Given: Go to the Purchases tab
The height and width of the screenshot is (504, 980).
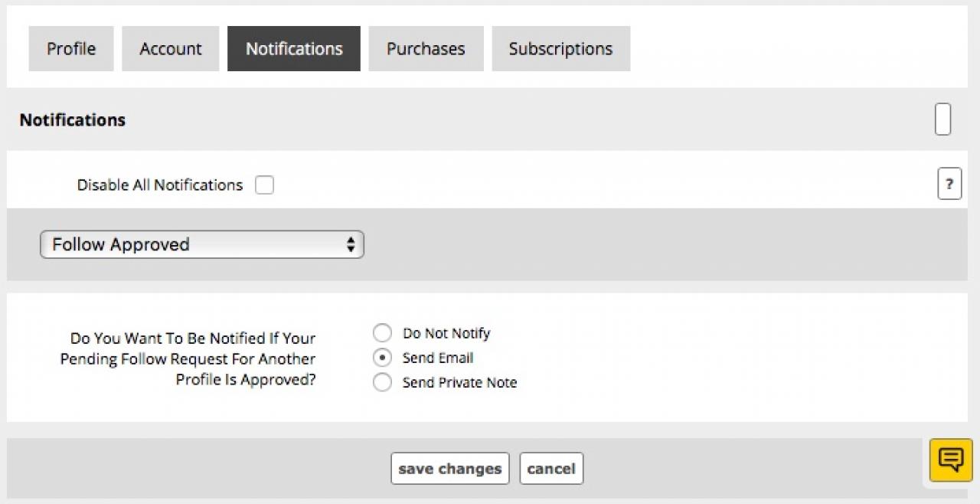Looking at the screenshot, I should click(426, 49).
